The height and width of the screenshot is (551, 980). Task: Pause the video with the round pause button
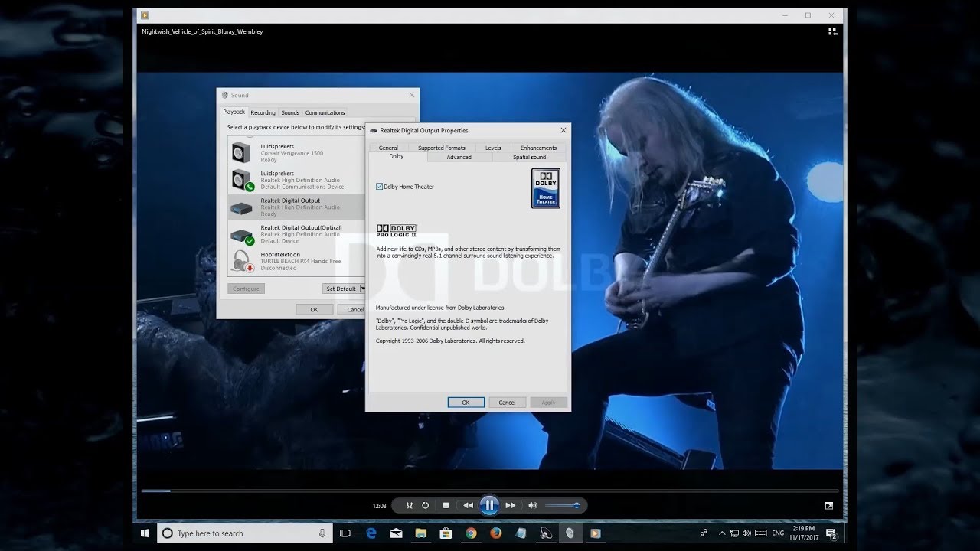[489, 505]
